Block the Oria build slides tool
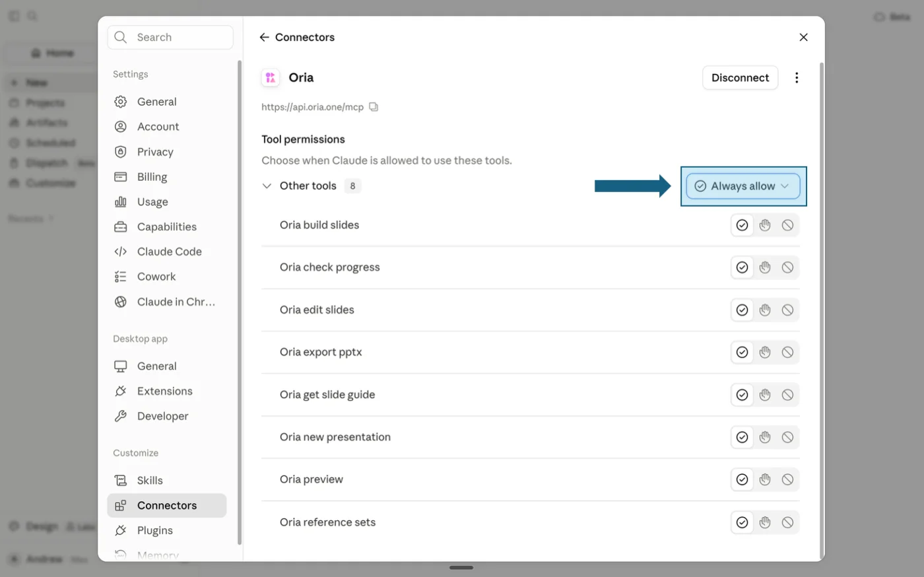 click(x=787, y=225)
